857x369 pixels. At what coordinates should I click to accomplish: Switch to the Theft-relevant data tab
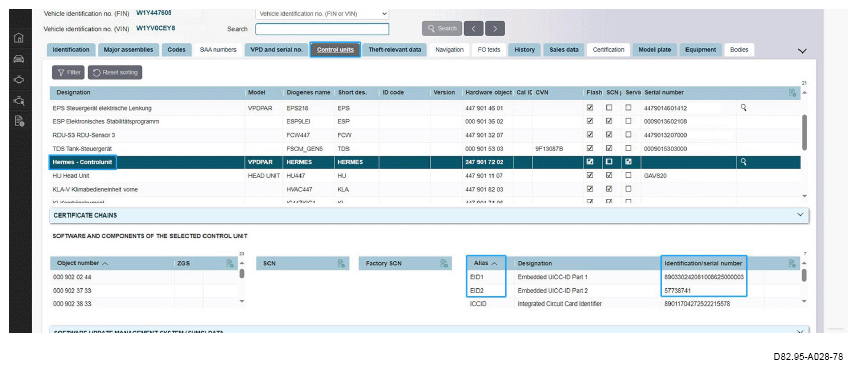394,50
